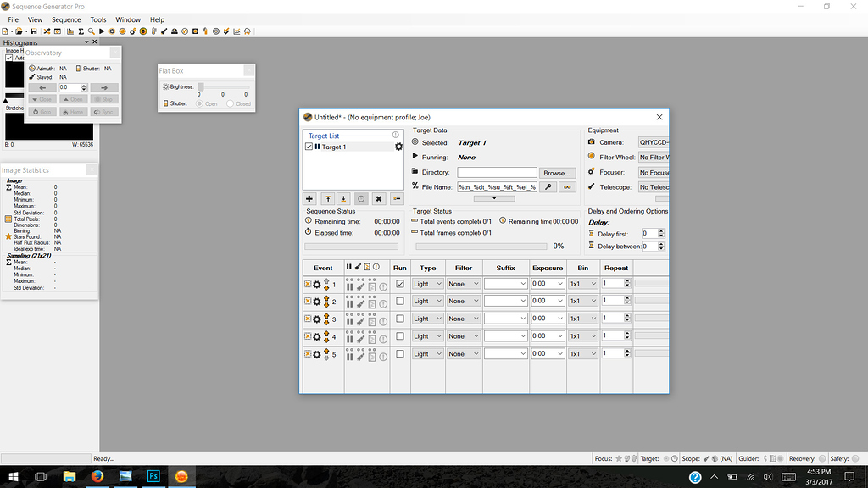Click the black Play run-sequence toolbar icon
Viewport: 868px width, 488px height.
[102, 31]
